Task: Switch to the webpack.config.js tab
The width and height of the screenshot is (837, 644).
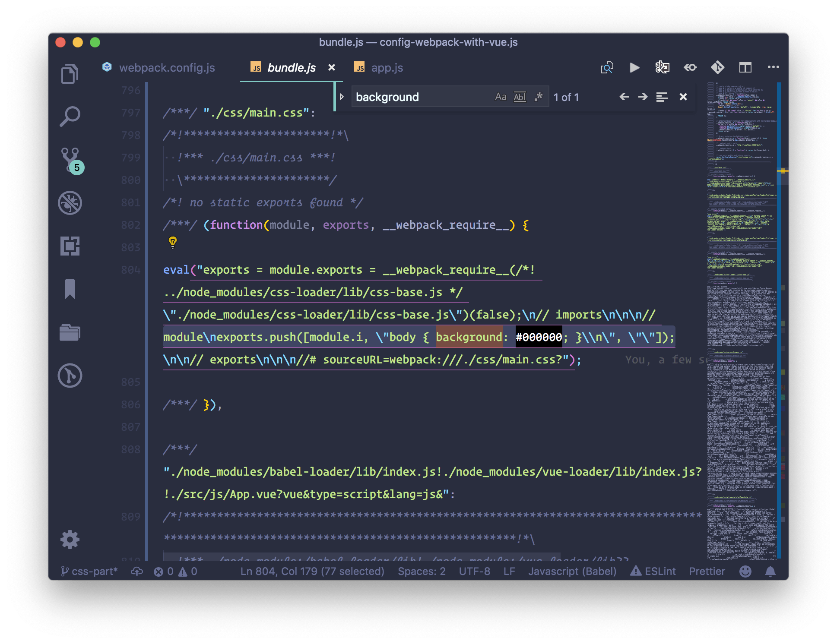Action: coord(167,68)
